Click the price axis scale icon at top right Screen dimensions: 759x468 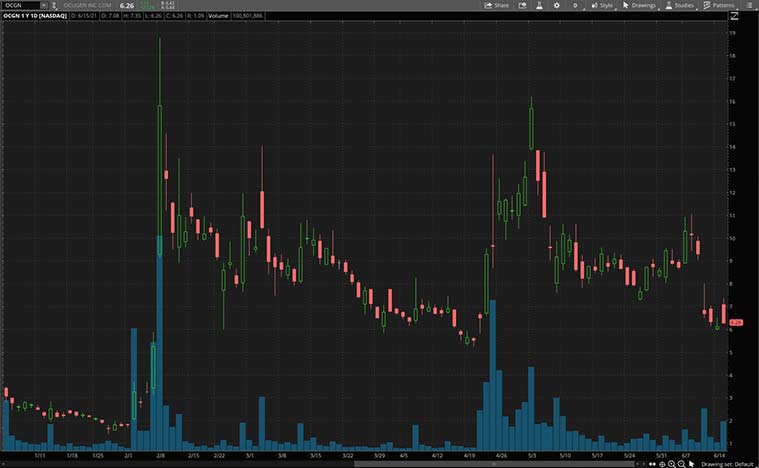pos(734,16)
